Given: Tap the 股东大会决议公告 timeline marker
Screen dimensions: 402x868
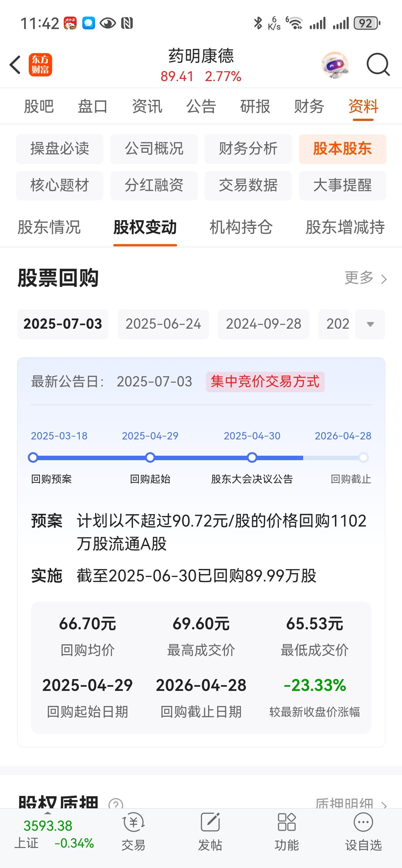Looking at the screenshot, I should coord(252,458).
